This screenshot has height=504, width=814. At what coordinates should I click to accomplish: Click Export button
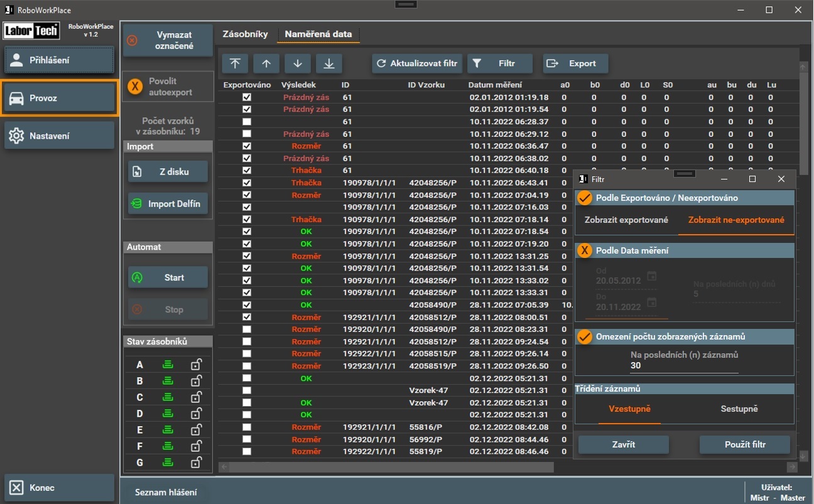point(575,63)
